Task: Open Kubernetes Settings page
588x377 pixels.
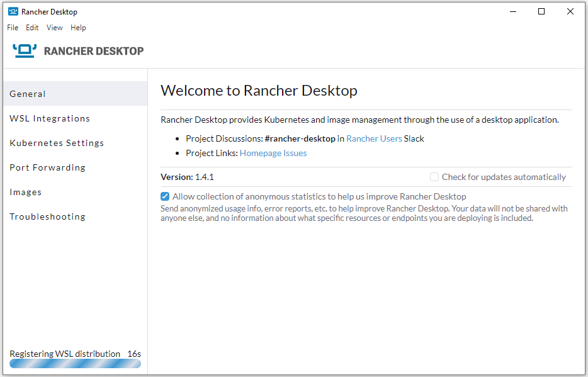Action: [76, 143]
